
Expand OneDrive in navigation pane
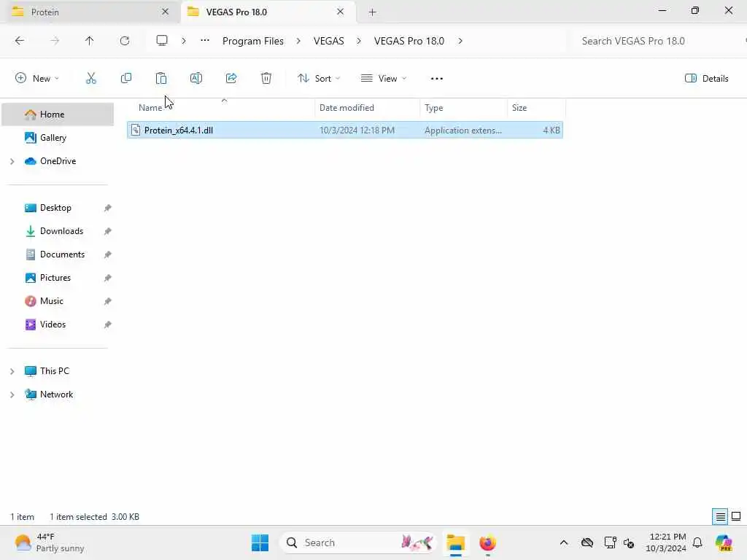12,161
